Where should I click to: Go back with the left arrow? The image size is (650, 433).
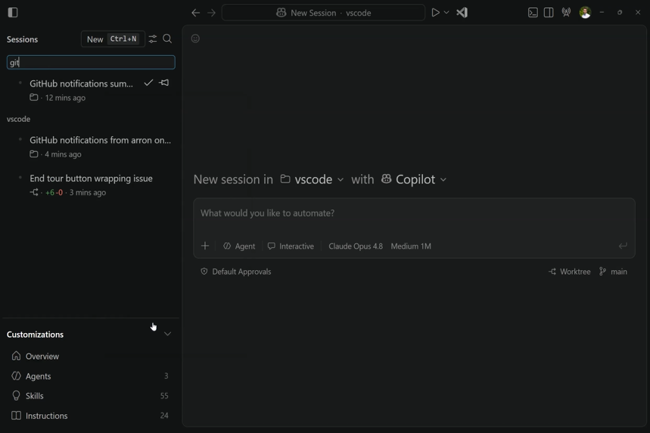click(x=196, y=13)
